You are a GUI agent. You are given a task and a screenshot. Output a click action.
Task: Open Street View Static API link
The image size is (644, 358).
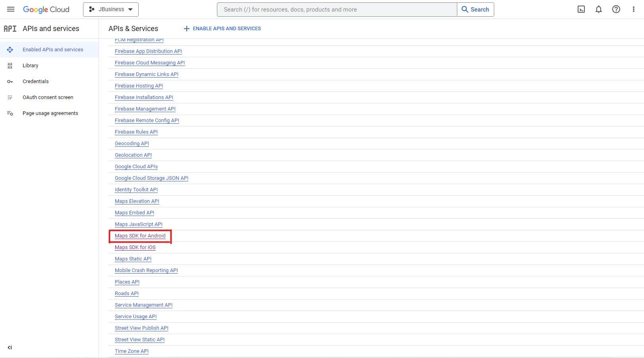[139, 340]
